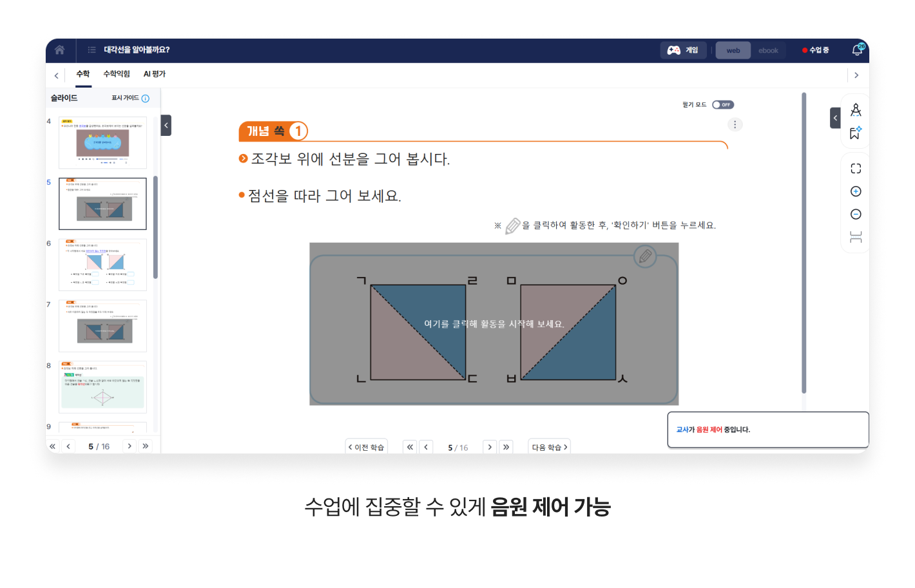Screen dimensions: 915x588
Task: Click the slide panel scrollbar
Action: (x=155, y=227)
